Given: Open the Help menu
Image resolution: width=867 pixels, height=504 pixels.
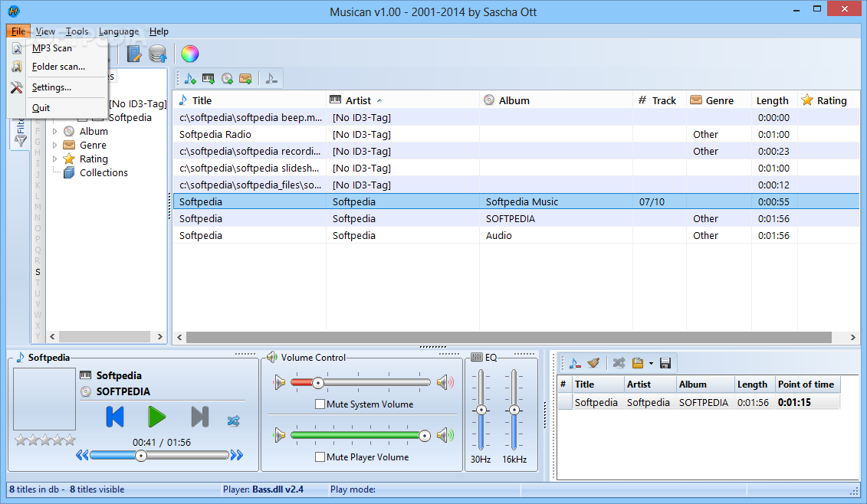Looking at the screenshot, I should click(159, 31).
